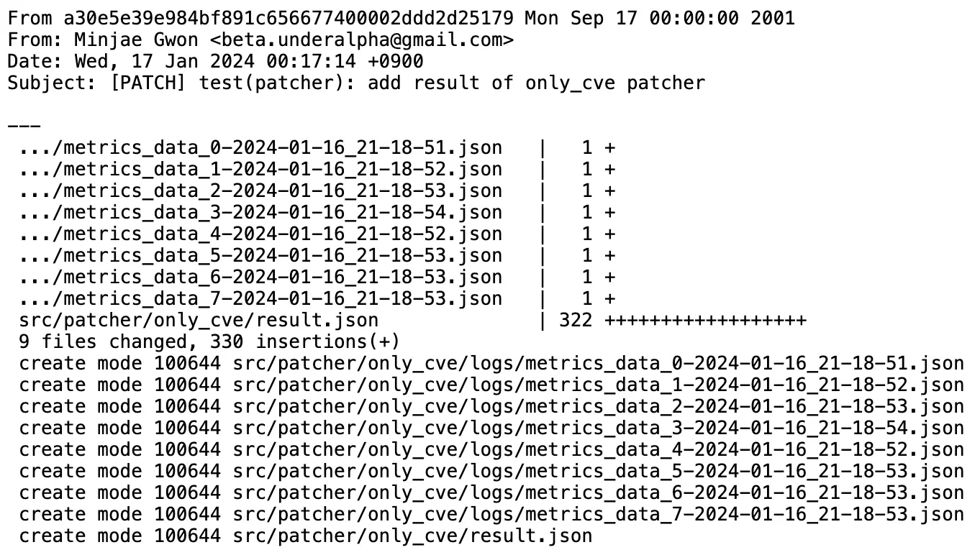This screenshot has height=555, width=980.
Task: Click the "9 files changed, 330 insertions" summary
Action: click(209, 341)
